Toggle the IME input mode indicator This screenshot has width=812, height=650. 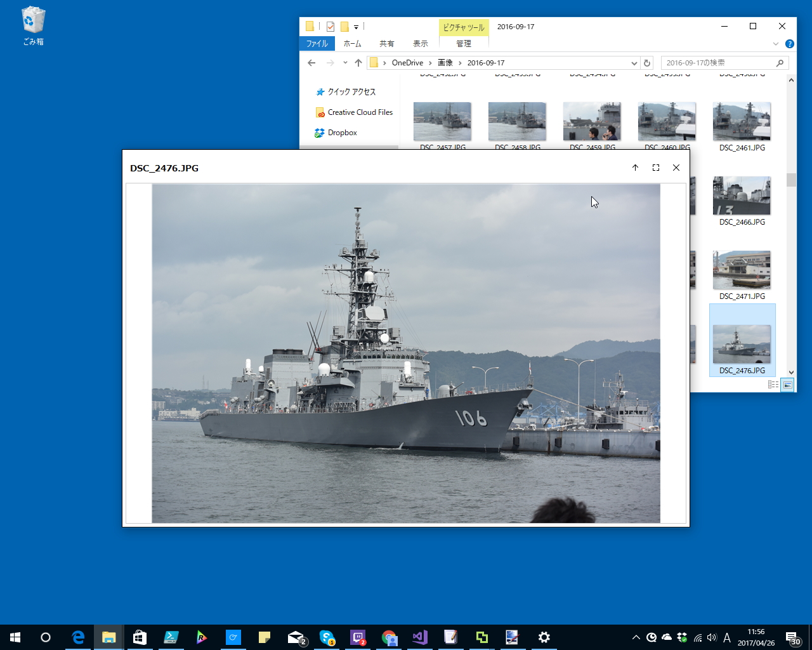(x=727, y=637)
